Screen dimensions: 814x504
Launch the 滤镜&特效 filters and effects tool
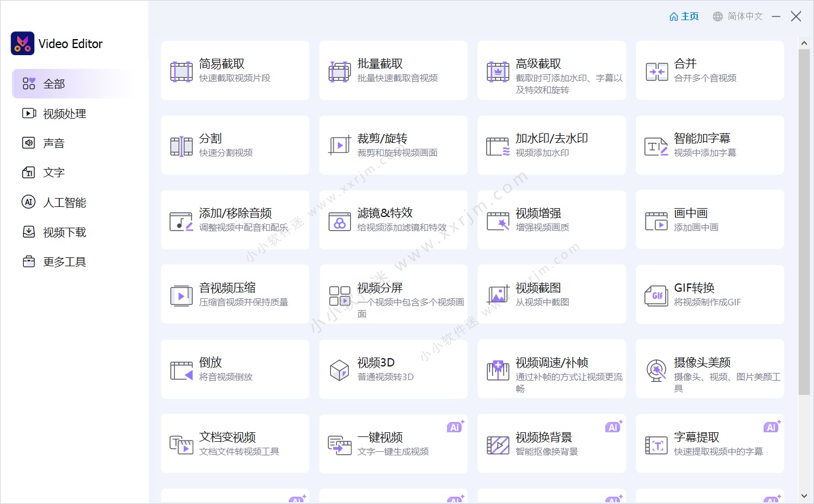click(393, 219)
